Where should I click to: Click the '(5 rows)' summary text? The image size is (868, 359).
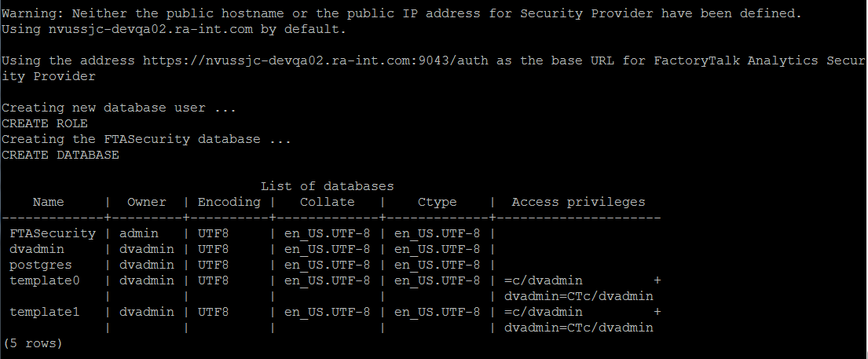tap(33, 343)
